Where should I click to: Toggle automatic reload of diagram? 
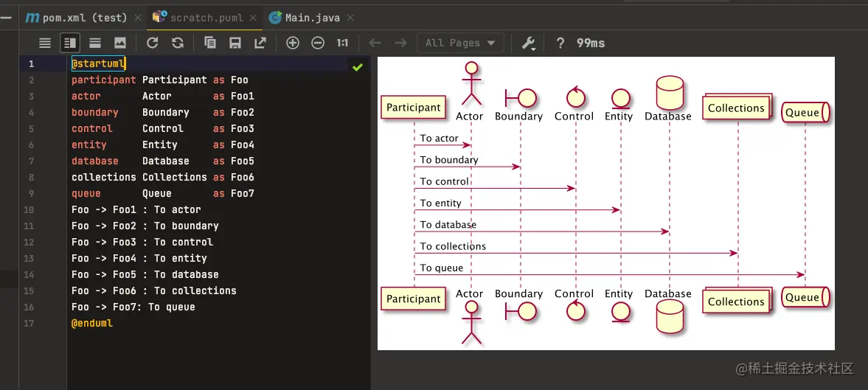click(178, 43)
